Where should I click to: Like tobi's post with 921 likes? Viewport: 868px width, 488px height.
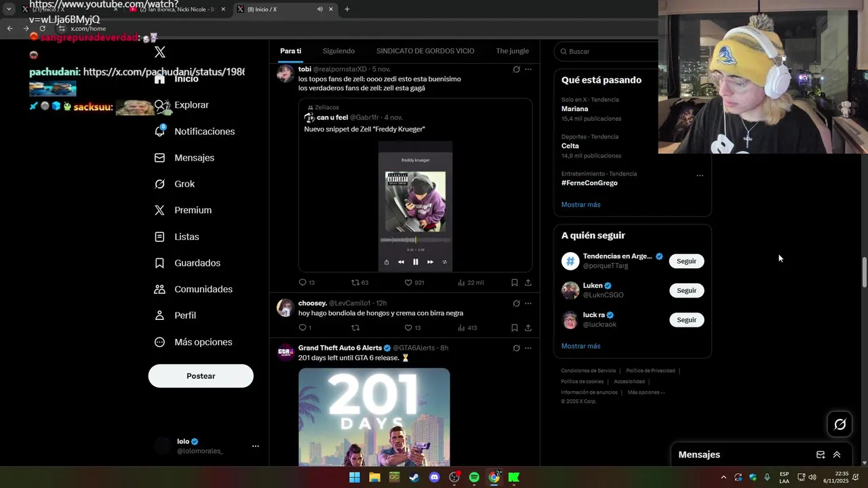(414, 283)
